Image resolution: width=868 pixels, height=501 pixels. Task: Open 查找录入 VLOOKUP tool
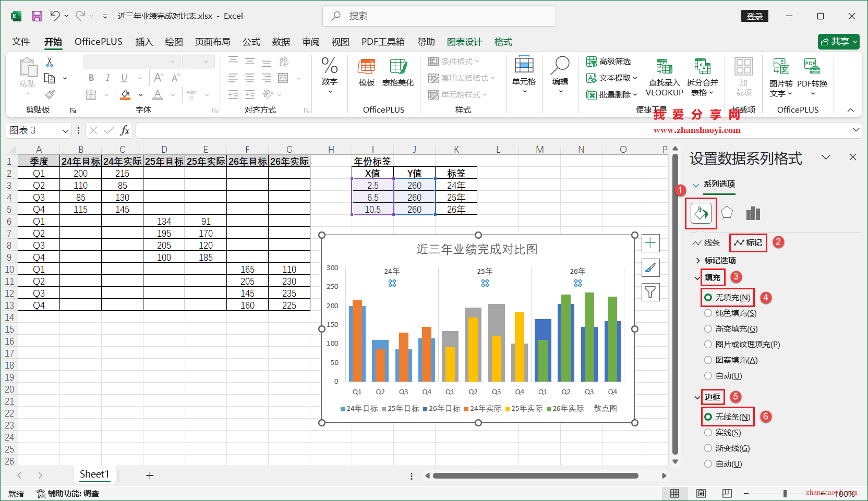[x=664, y=77]
